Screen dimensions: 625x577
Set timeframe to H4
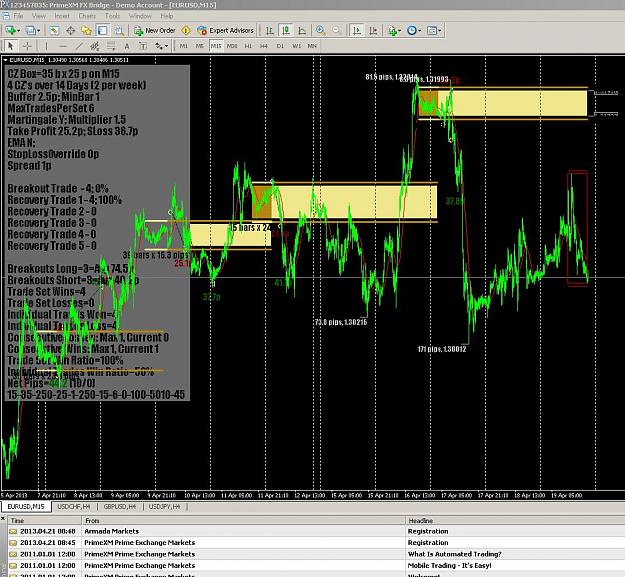pyautogui.click(x=263, y=46)
